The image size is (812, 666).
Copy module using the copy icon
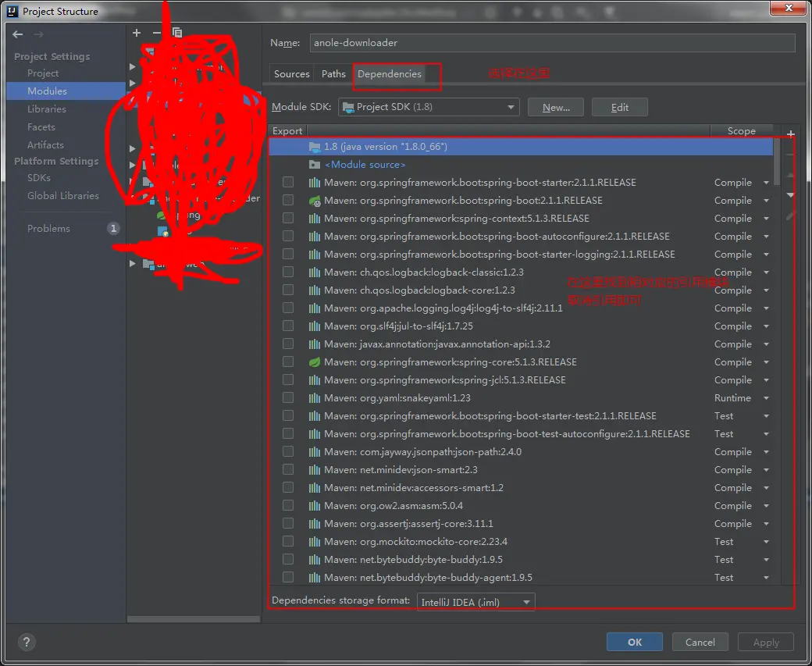click(177, 33)
